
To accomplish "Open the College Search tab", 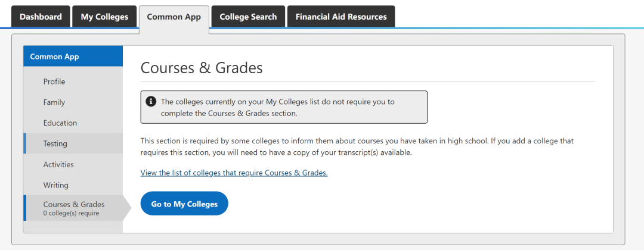I will 248,17.
